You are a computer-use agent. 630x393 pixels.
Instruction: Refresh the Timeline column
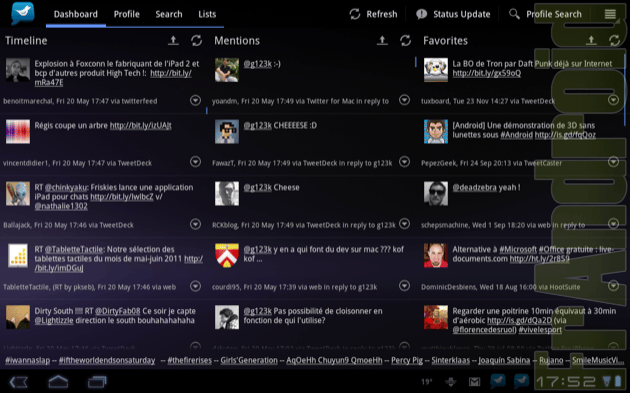[x=196, y=40]
